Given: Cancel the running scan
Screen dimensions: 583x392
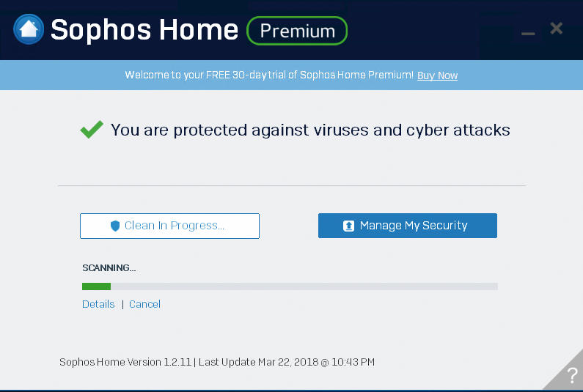Looking at the screenshot, I should (144, 304).
